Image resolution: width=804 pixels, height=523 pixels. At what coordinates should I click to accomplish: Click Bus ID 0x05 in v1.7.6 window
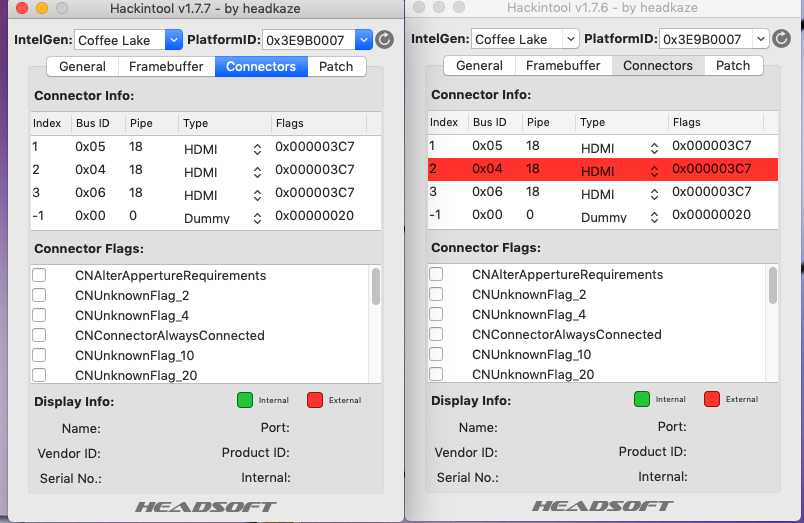[487, 146]
